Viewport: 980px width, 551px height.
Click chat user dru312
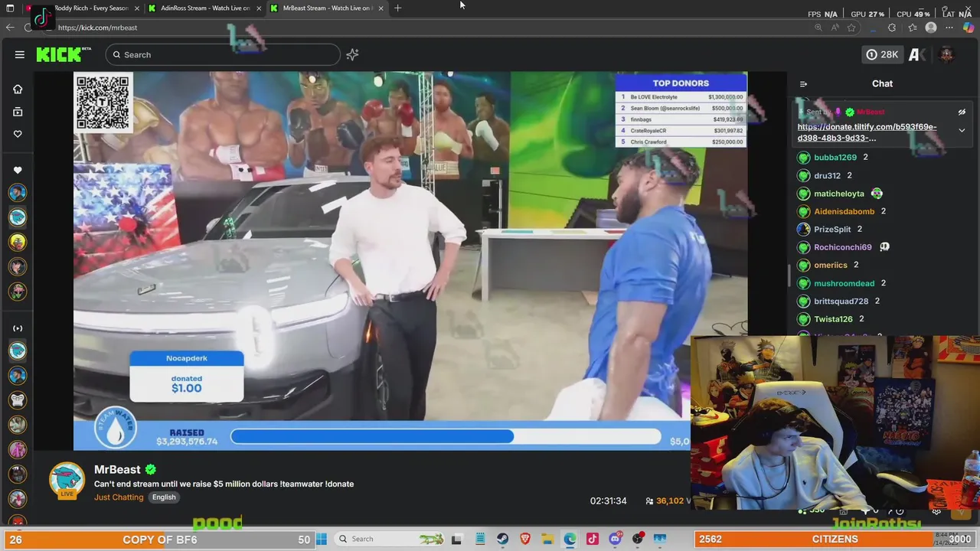click(827, 176)
